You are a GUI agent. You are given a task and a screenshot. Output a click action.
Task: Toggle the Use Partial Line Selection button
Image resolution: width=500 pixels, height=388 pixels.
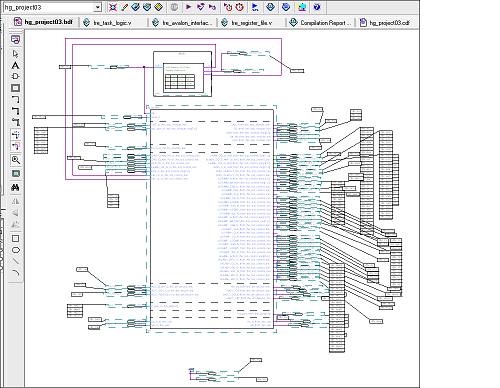point(15,146)
